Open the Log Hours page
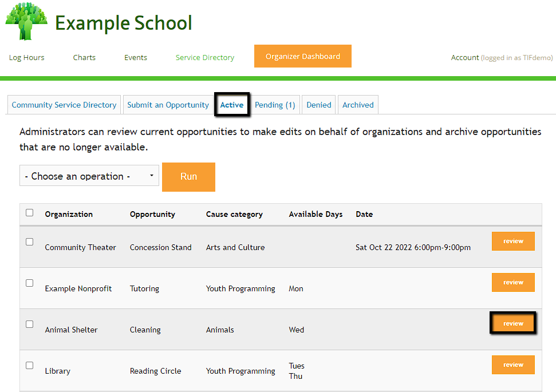The height and width of the screenshot is (392, 556). tap(26, 57)
